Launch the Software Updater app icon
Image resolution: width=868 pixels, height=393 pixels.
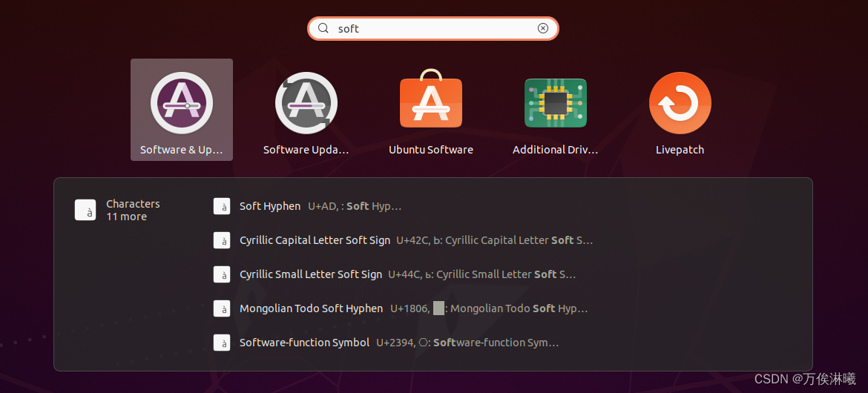pyautogui.click(x=306, y=103)
